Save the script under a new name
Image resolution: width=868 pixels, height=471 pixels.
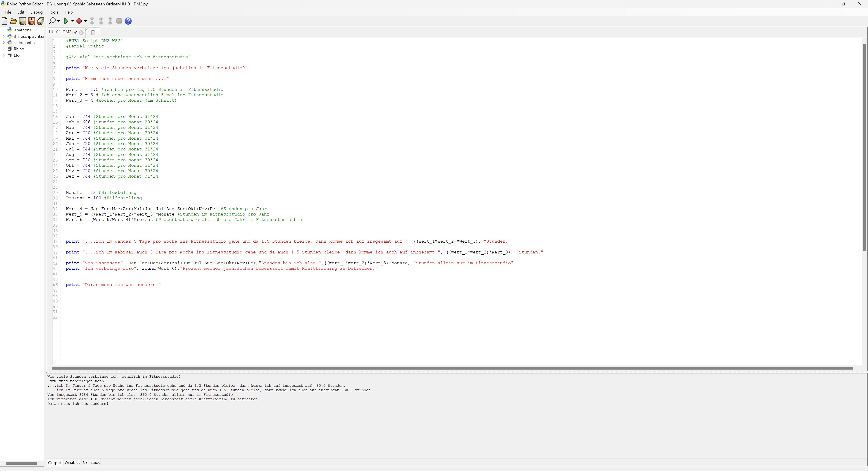pos(31,21)
